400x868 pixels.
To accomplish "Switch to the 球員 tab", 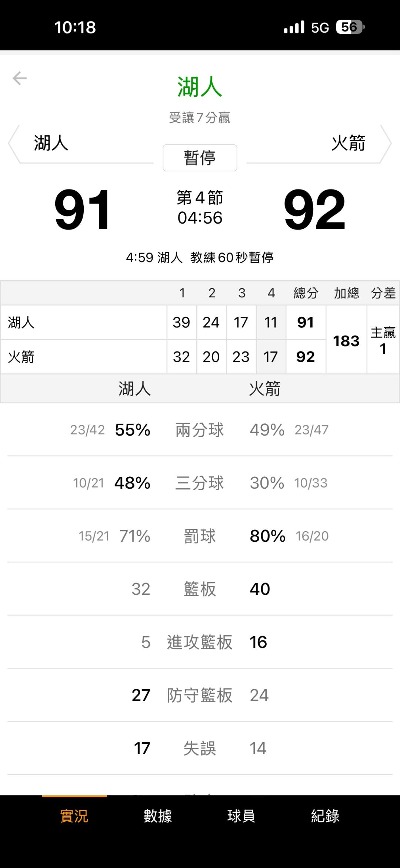I will (241, 816).
